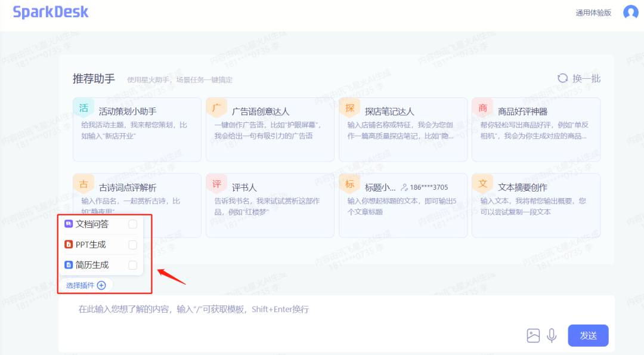Click the 文 badge of 文本摘要创作
This screenshot has height=355, width=644.
(482, 184)
